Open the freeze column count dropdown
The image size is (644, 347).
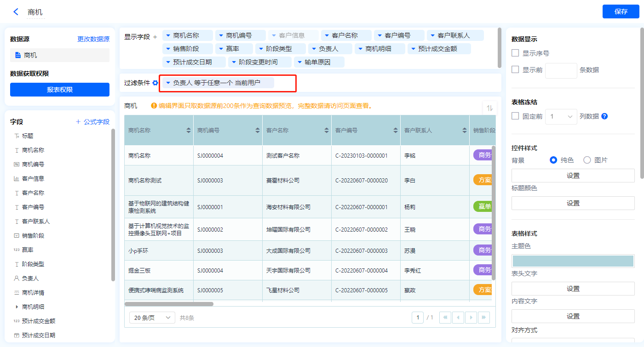[561, 117]
